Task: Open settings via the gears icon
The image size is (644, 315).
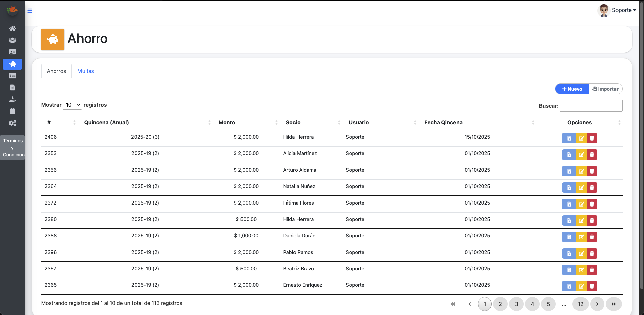Action: (12, 123)
